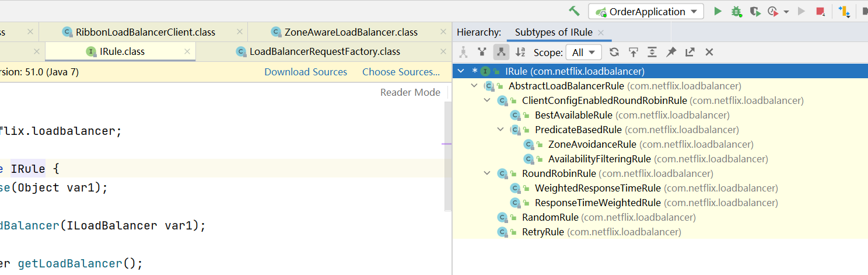868x275 pixels.
Task: Collapse the RoundRobinRule tree node
Action: [x=488, y=173]
